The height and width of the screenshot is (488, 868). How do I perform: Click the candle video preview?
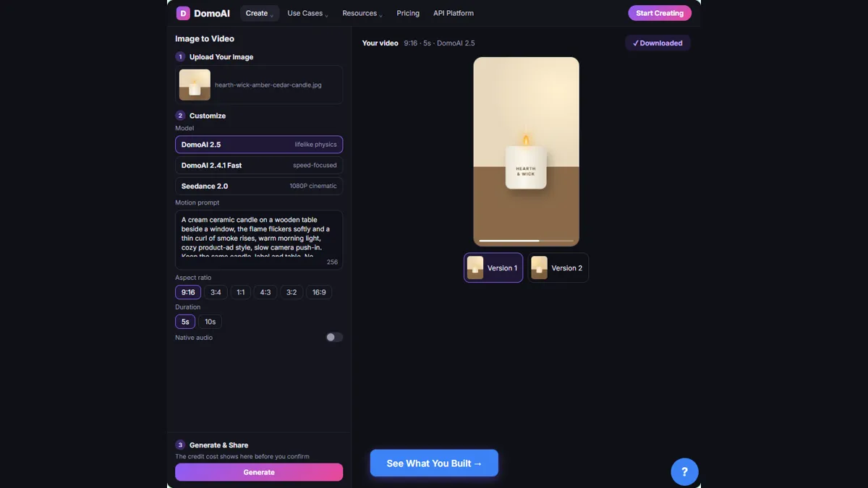point(527,152)
